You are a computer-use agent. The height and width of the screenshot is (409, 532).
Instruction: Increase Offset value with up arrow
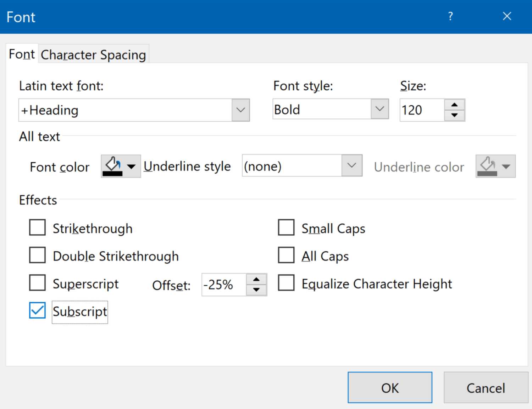coord(256,280)
